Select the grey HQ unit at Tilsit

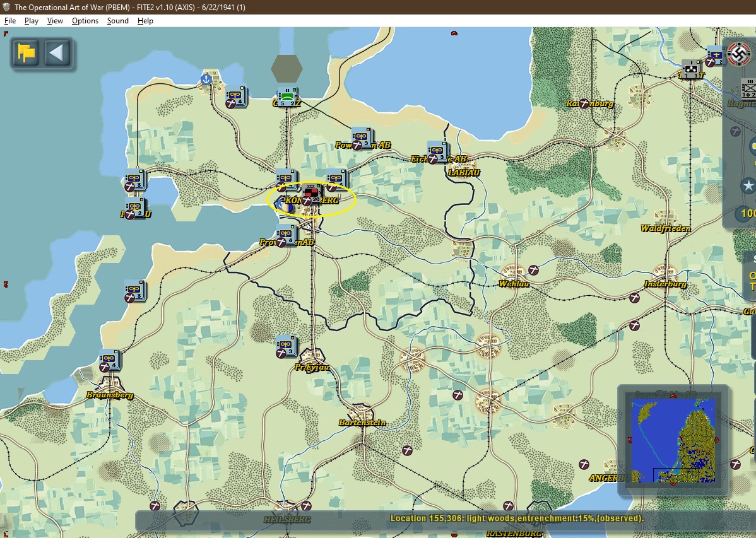(692, 69)
